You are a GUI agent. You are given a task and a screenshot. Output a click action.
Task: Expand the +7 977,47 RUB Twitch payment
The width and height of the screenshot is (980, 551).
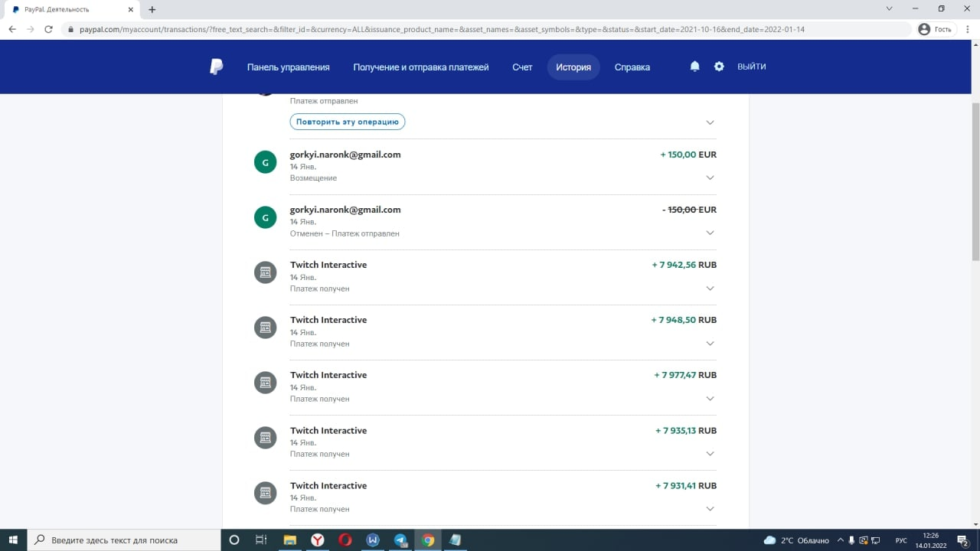[x=710, y=399]
